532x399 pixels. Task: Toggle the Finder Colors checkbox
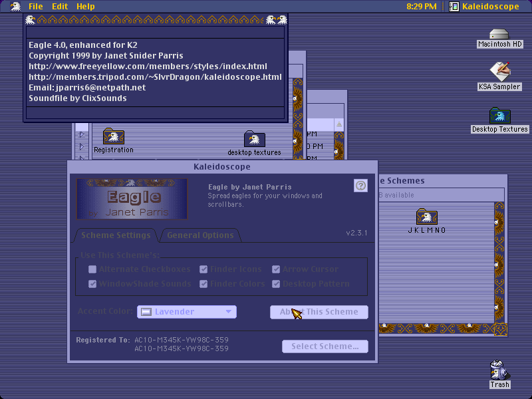(x=203, y=284)
